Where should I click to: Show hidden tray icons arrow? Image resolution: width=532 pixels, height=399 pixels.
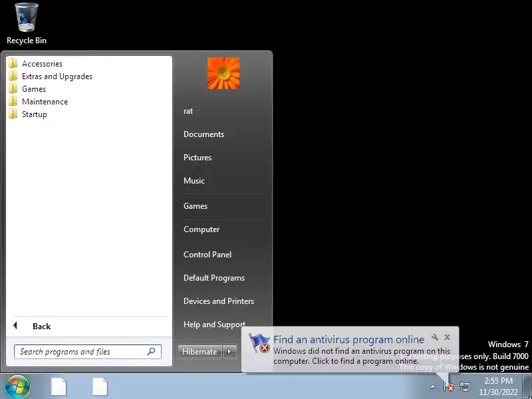[x=433, y=386]
